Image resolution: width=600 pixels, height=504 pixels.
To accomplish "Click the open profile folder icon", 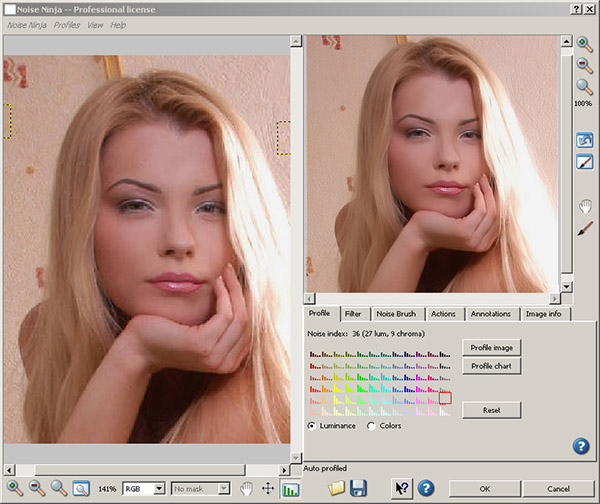I will coord(336,488).
